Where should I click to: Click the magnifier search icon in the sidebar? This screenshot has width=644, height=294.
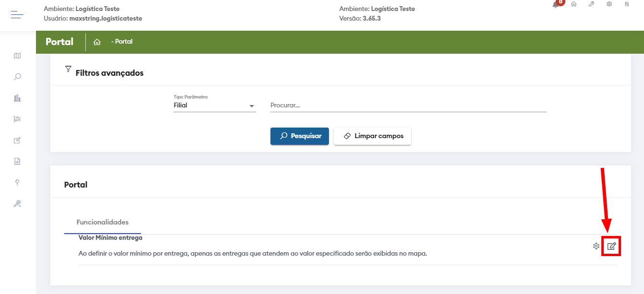(x=17, y=77)
